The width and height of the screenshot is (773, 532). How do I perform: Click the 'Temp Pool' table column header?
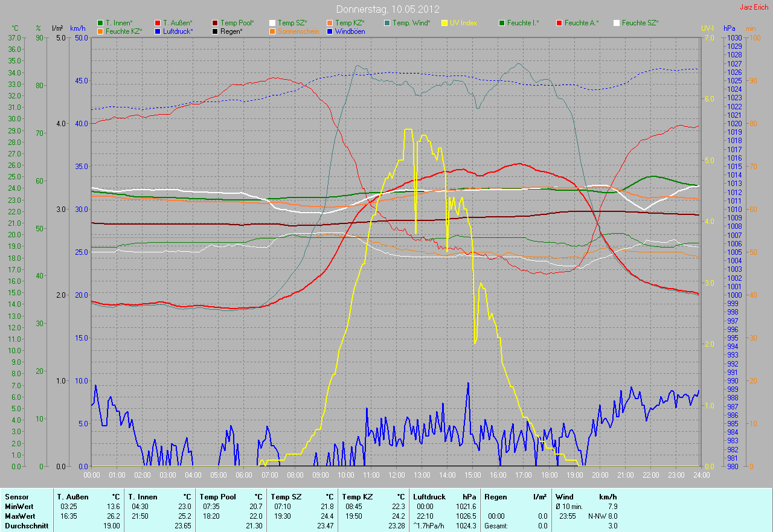coord(218,497)
